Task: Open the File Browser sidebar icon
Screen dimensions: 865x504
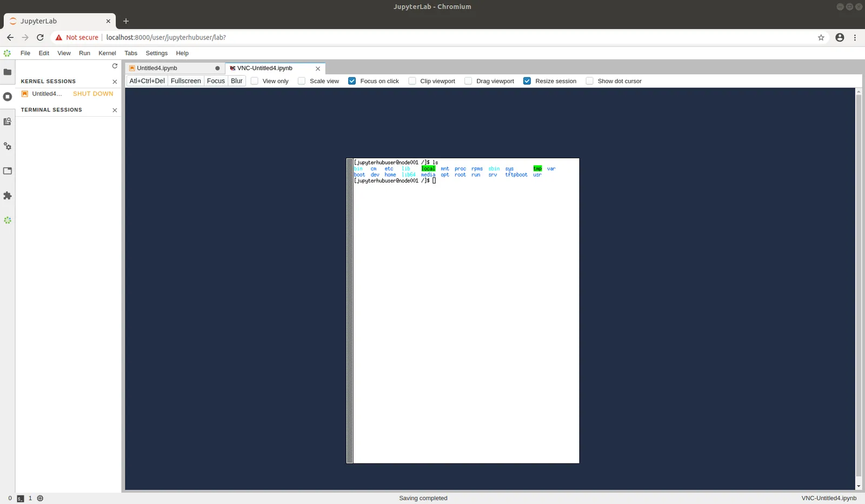Action: (8, 72)
